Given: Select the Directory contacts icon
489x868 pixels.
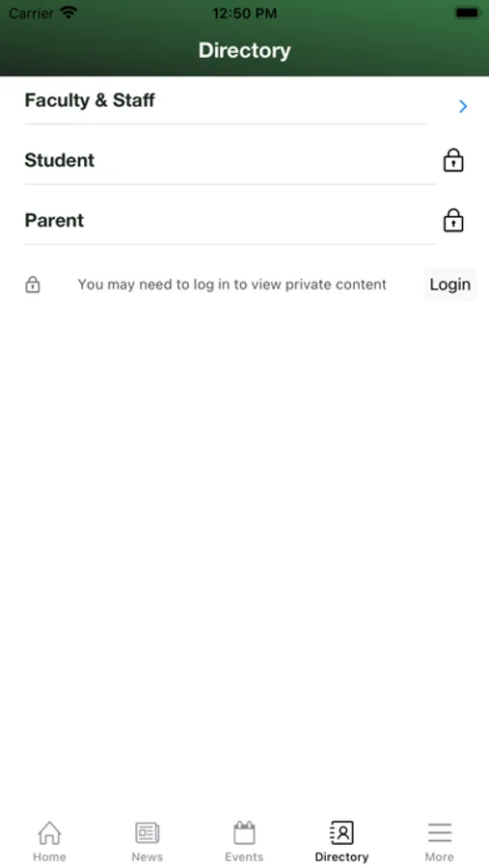Looking at the screenshot, I should (x=341, y=832).
